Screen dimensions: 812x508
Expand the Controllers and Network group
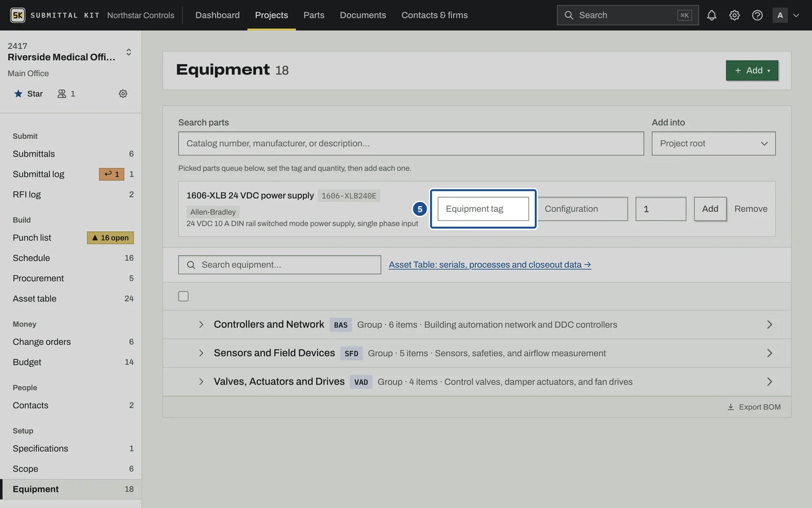[x=201, y=325]
